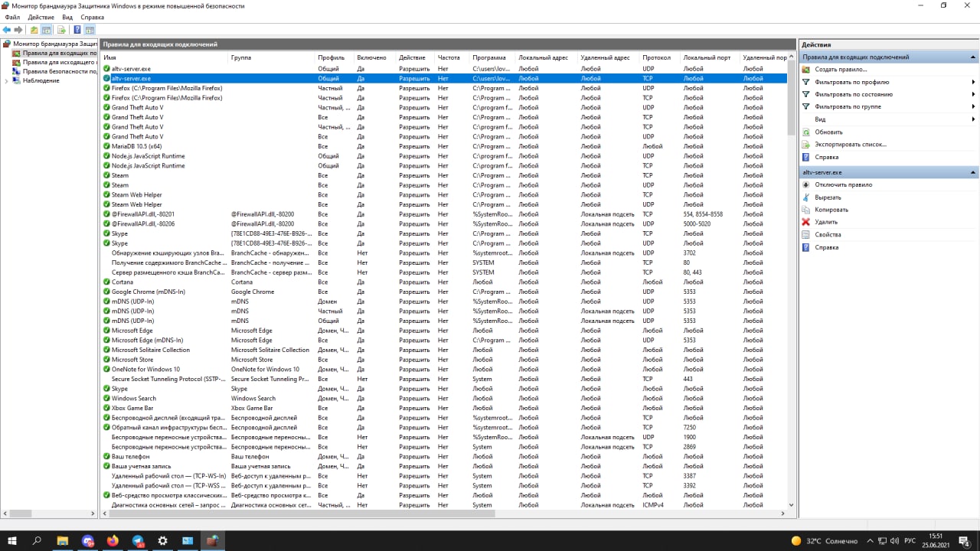Select Правила для входящих подключений tree item

click(x=54, y=54)
